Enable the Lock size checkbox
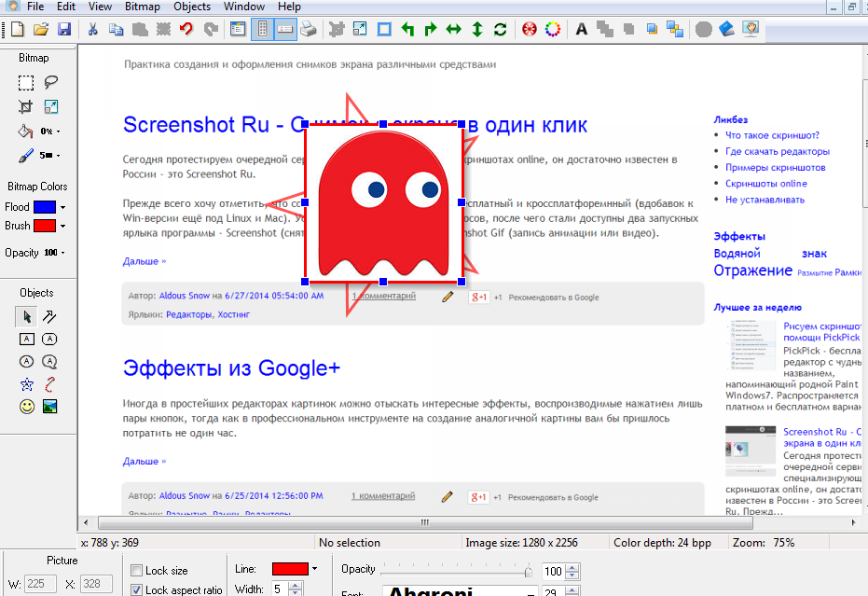 (136, 571)
